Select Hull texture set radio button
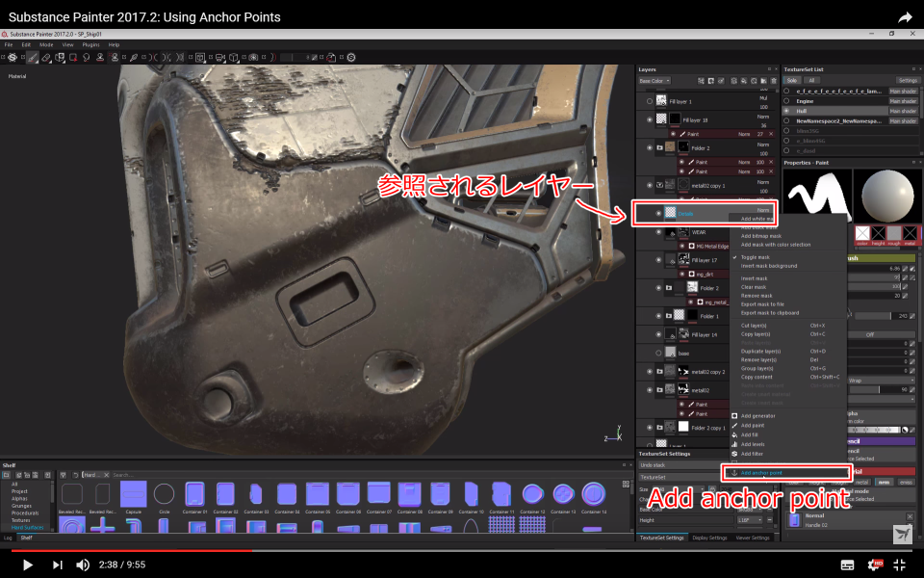This screenshot has width=924, height=578. [x=786, y=111]
